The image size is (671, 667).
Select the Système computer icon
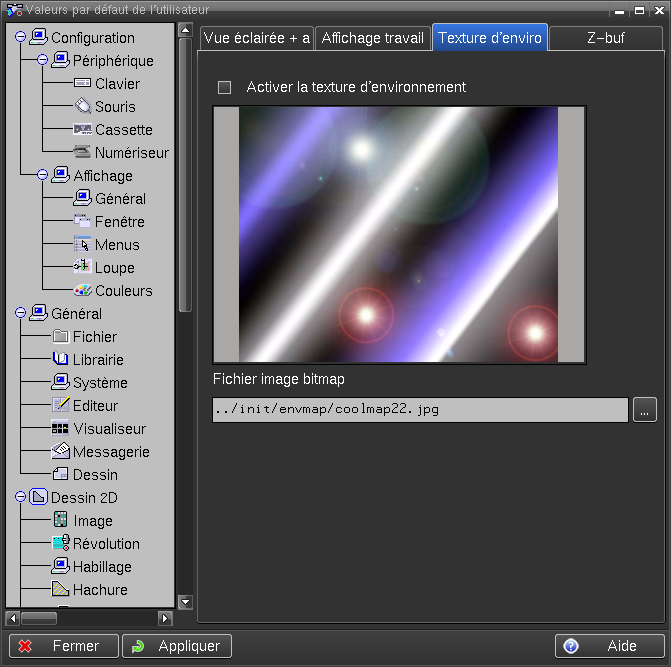tap(60, 382)
